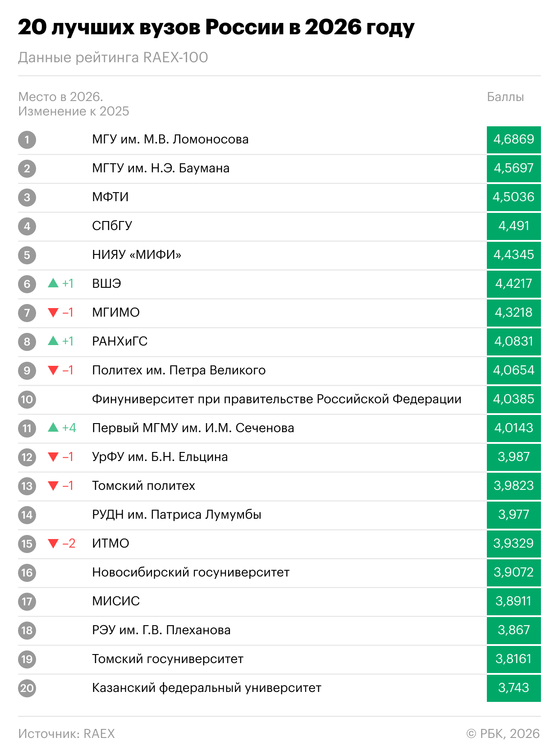
Task: Select the 'МГИМО' university name
Action: (x=116, y=313)
